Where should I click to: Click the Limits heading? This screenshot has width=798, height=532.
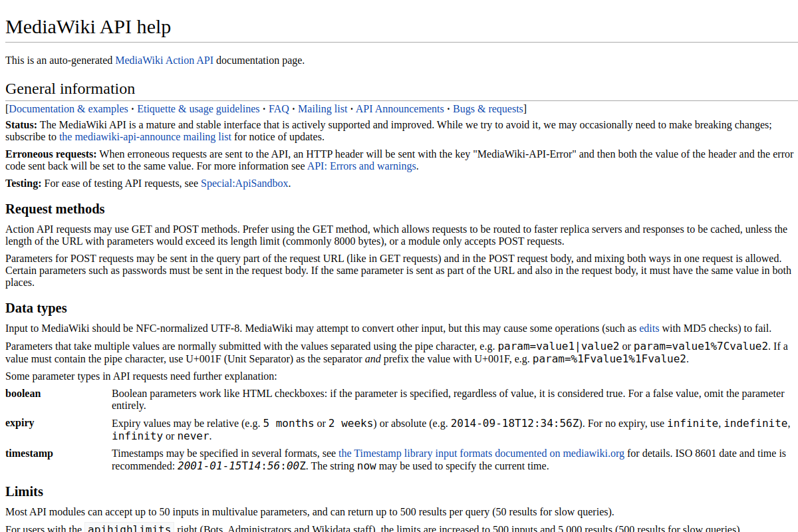[x=25, y=491]
